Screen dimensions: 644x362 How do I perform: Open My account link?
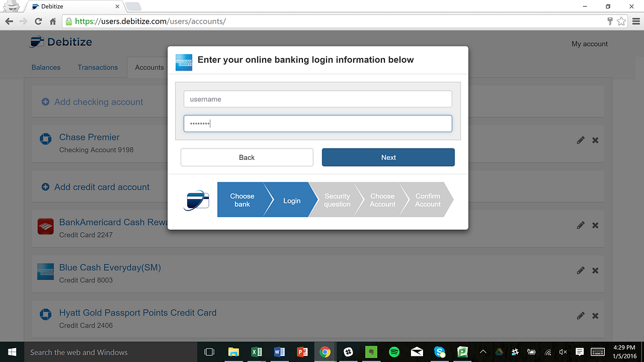pos(589,44)
